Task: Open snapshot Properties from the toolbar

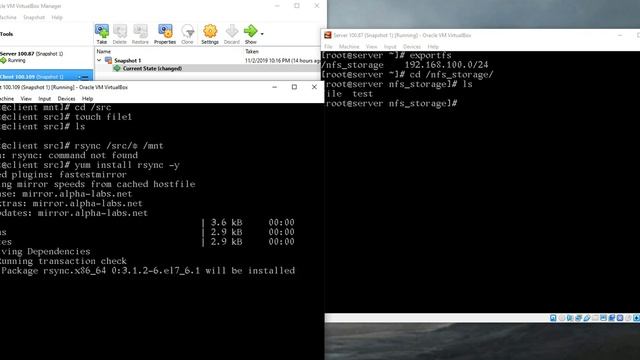Action: click(165, 34)
